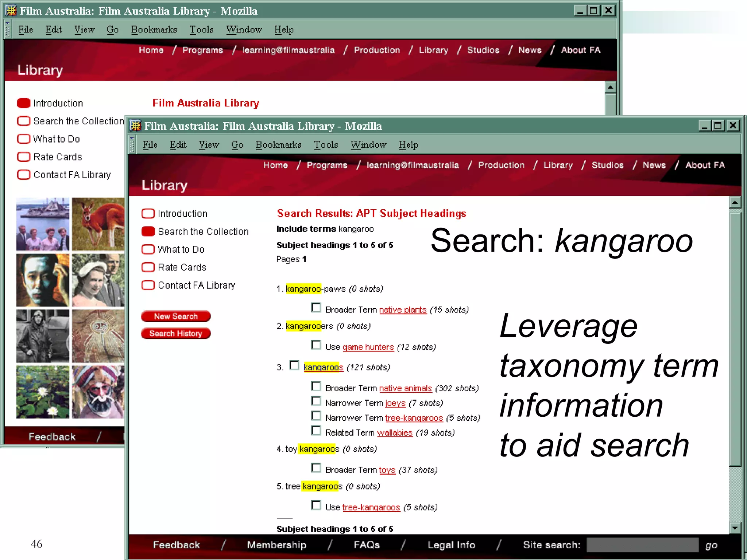The height and width of the screenshot is (560, 747).
Task: Click News in front window navigation bar
Action: [x=654, y=165]
